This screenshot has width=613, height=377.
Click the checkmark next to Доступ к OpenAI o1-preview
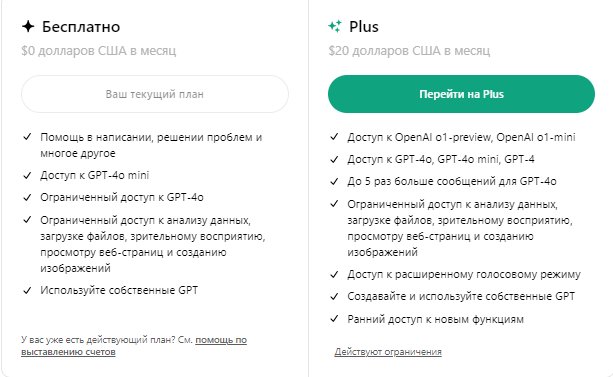334,137
